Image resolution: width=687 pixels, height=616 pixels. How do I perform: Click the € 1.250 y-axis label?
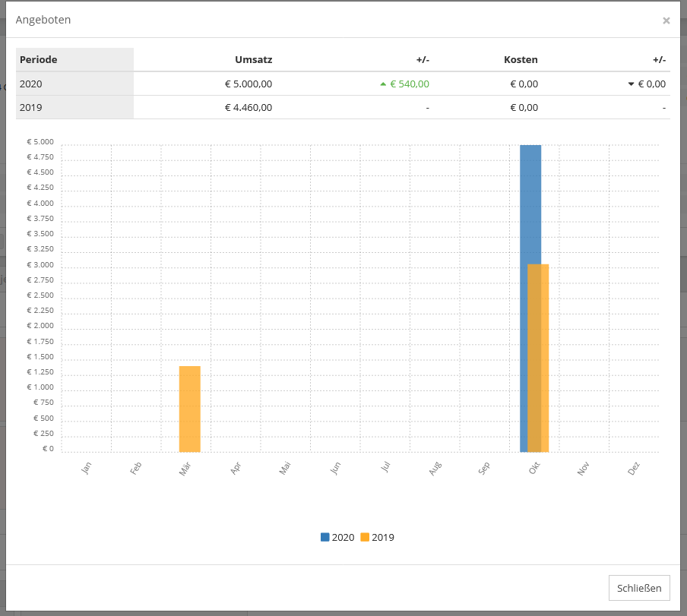pyautogui.click(x=40, y=371)
